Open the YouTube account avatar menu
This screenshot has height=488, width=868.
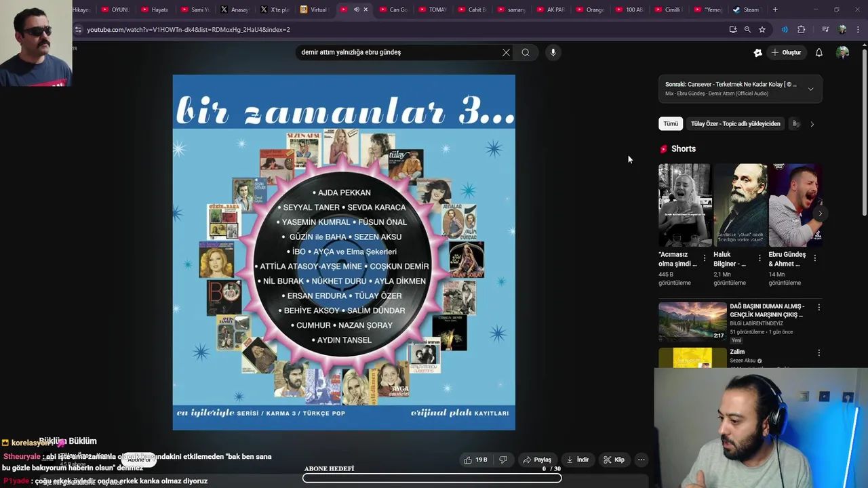pyautogui.click(x=843, y=52)
